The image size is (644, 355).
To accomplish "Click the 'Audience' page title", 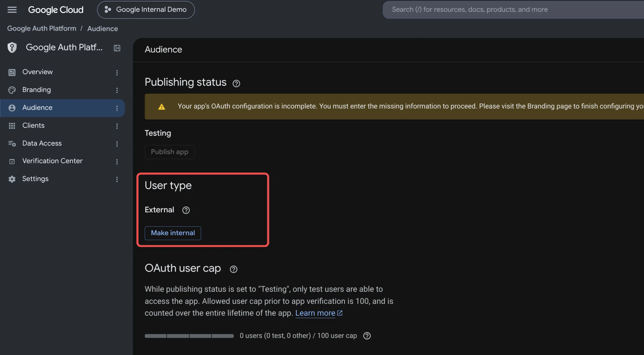I will tap(163, 49).
